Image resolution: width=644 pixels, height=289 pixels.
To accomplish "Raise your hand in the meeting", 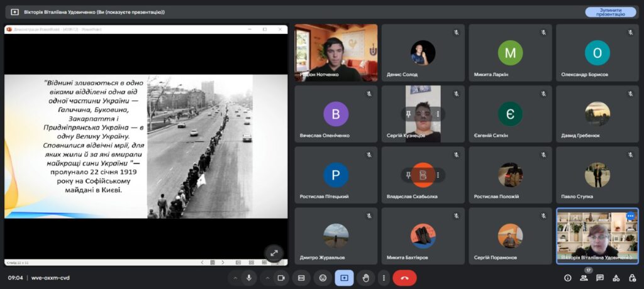I will pyautogui.click(x=365, y=277).
